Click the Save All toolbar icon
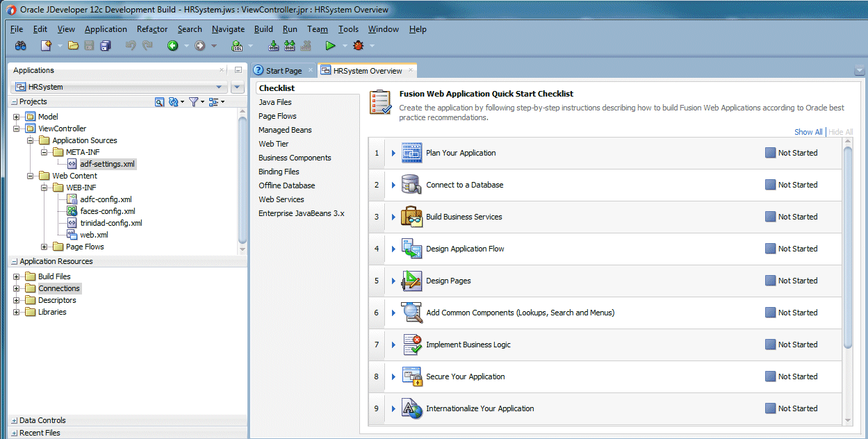868x439 pixels. coord(106,46)
